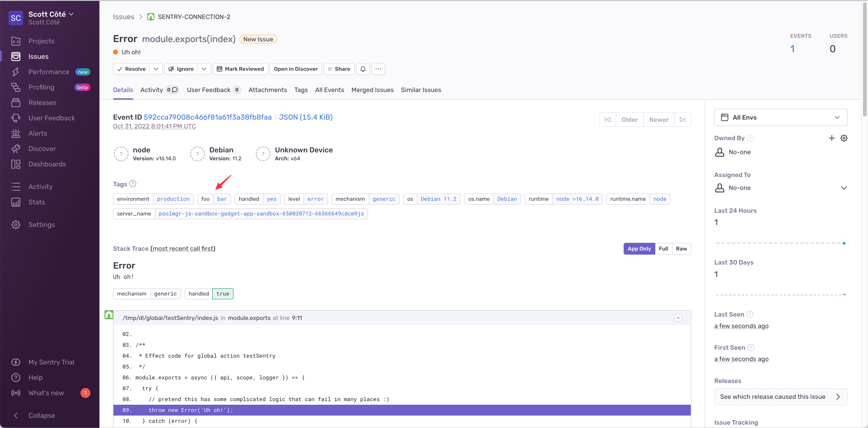Image resolution: width=868 pixels, height=428 pixels.
Task: Expand the Ignore dropdown arrow
Action: coord(204,69)
